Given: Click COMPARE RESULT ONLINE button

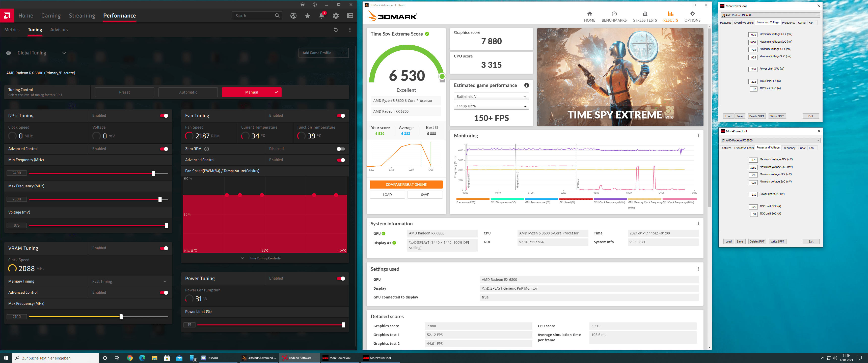Looking at the screenshot, I should (x=406, y=185).
